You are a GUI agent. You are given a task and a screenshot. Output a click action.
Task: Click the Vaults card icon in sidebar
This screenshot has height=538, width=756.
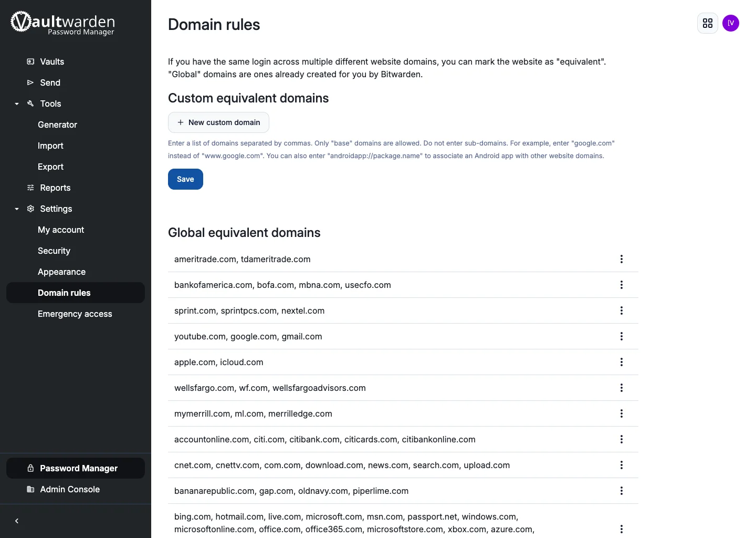click(x=30, y=61)
